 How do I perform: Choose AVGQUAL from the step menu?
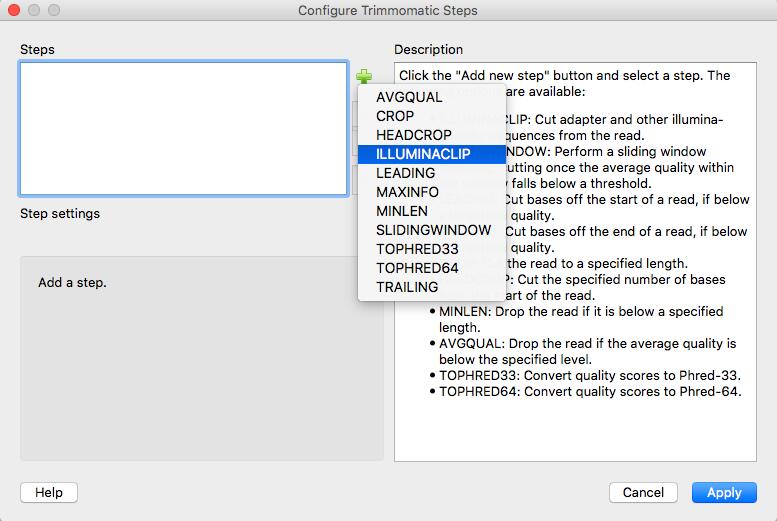432,97
